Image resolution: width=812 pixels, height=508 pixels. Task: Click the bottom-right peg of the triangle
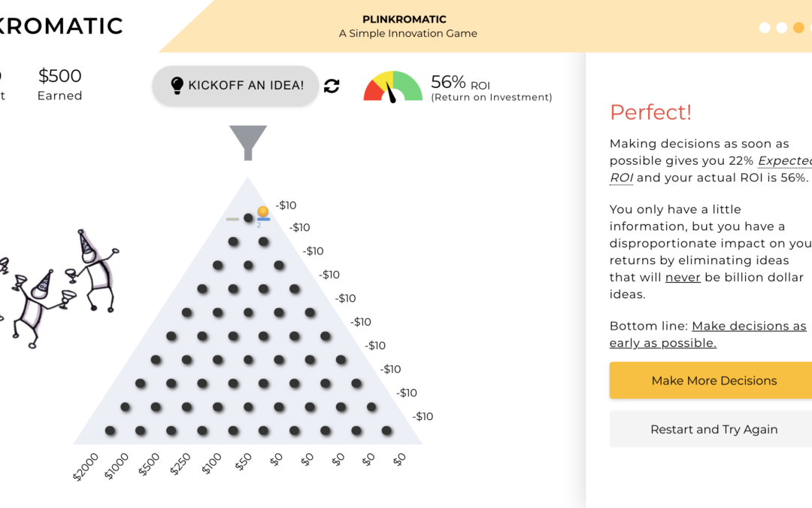386,430
